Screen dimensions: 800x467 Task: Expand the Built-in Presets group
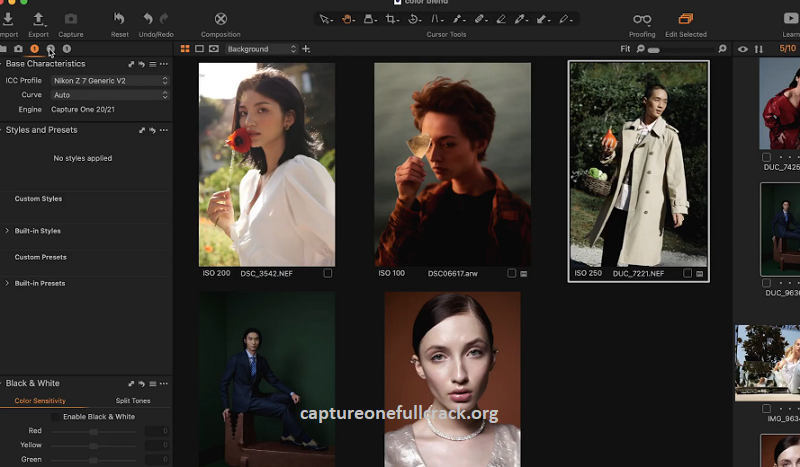[7, 283]
